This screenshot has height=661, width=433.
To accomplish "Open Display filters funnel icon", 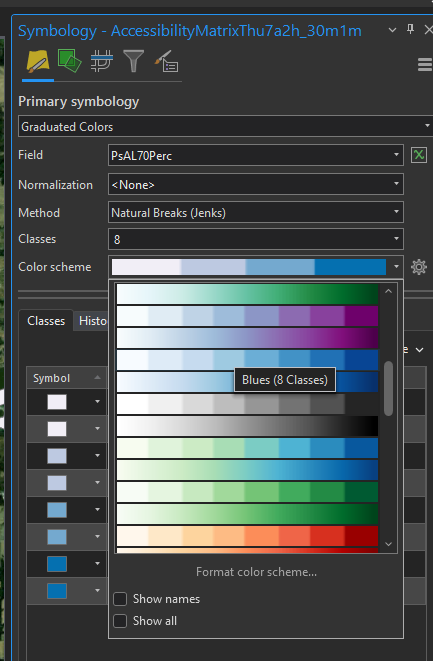I will click(133, 62).
